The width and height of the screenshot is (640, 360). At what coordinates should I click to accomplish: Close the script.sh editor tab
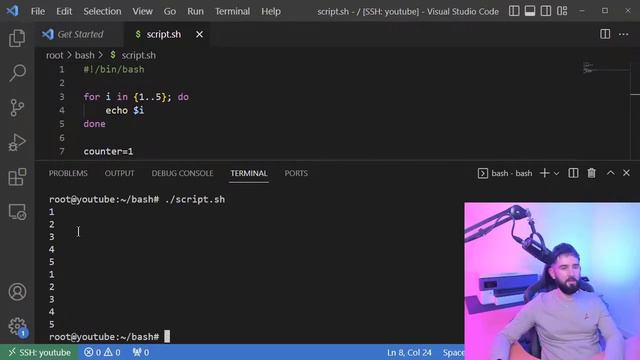pos(199,35)
